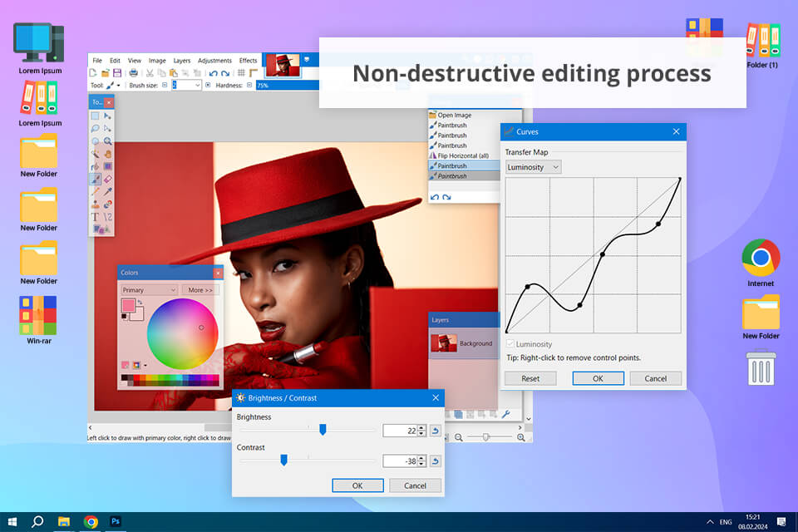
Task: Choose the Paint Bucket tool
Action: [x=95, y=166]
